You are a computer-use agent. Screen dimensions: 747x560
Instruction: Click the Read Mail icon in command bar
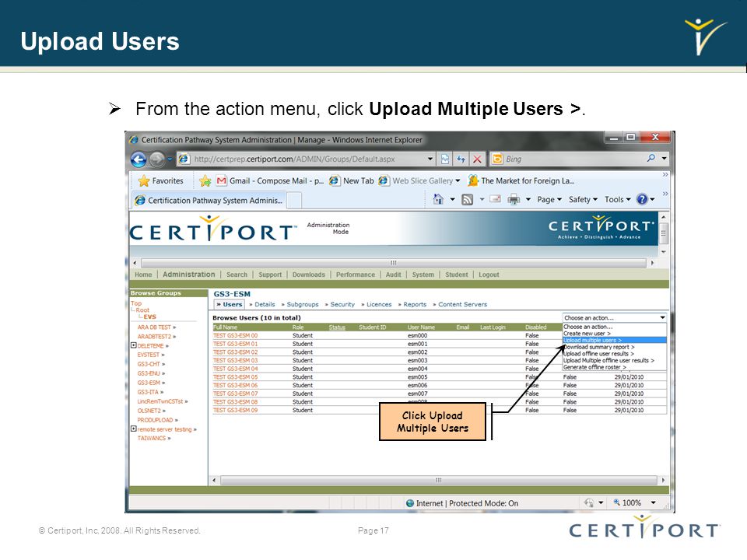coord(496,199)
